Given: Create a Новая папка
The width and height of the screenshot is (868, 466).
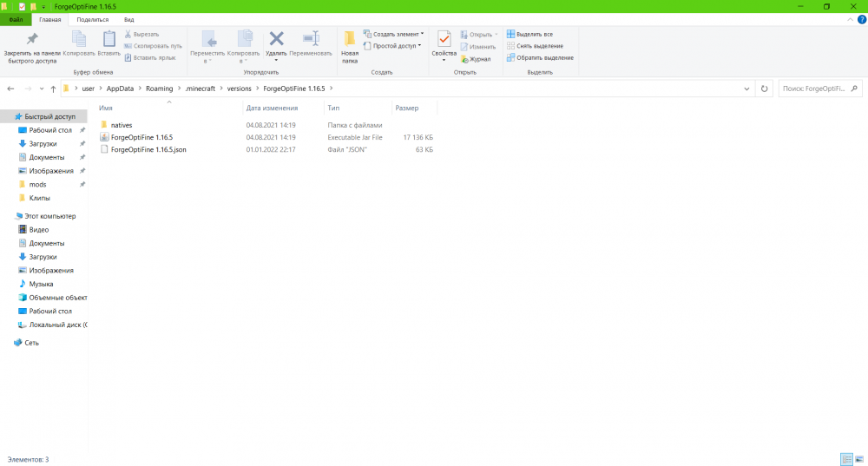Looking at the screenshot, I should pos(350,47).
